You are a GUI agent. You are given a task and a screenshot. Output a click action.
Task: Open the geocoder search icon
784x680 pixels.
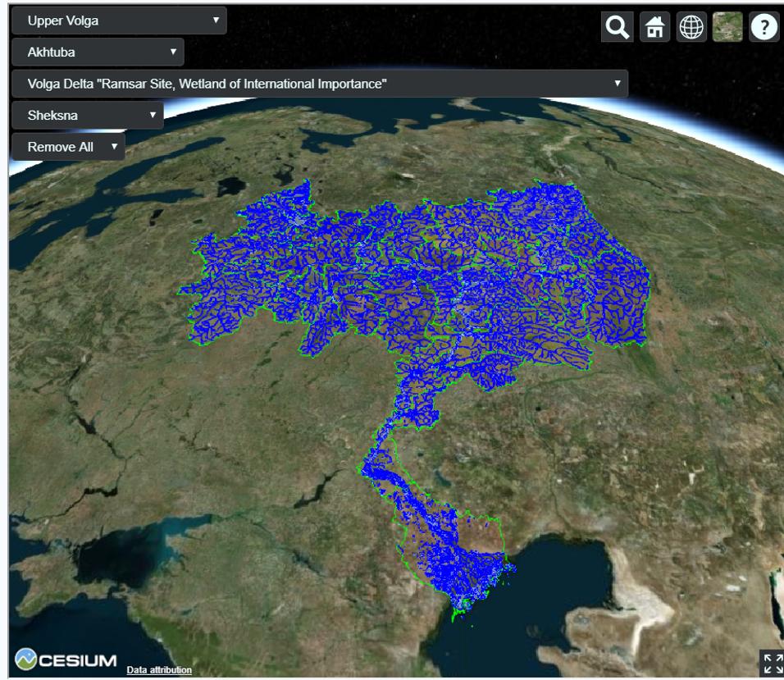click(617, 27)
